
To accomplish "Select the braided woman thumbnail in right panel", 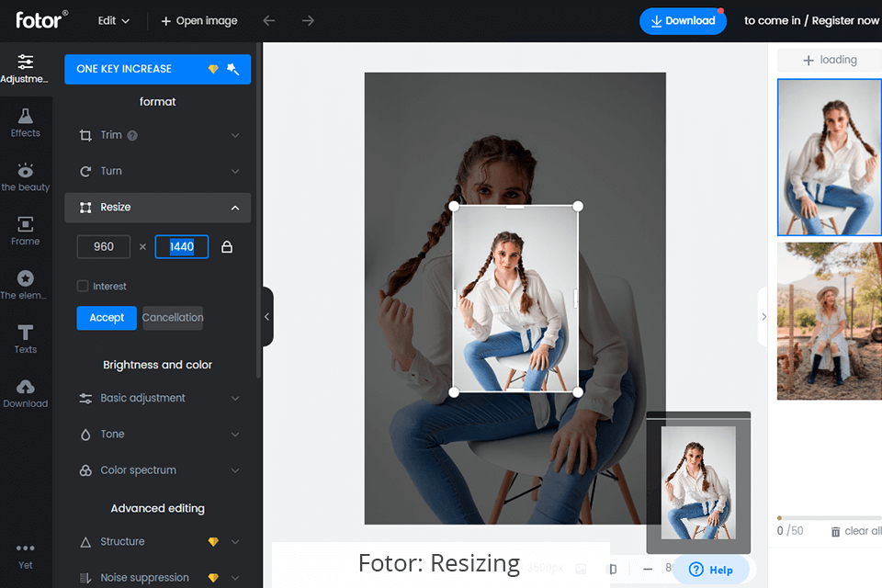I will click(829, 157).
